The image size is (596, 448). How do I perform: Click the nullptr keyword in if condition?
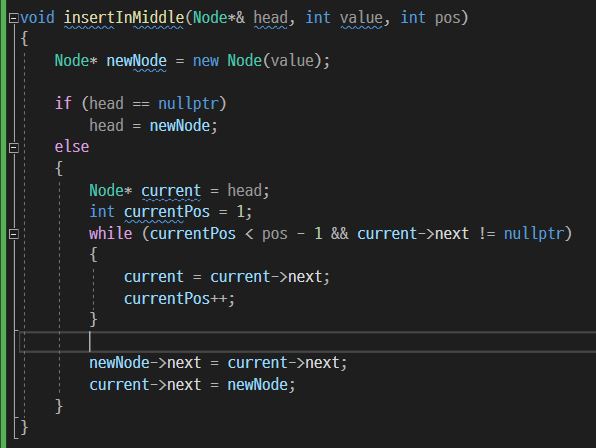point(188,103)
